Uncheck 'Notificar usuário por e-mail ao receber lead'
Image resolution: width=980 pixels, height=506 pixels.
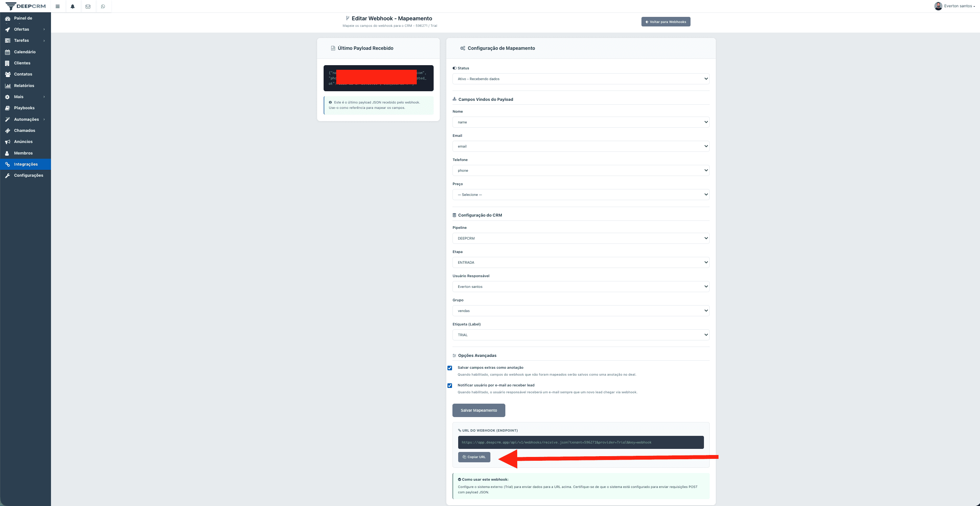[449, 386]
